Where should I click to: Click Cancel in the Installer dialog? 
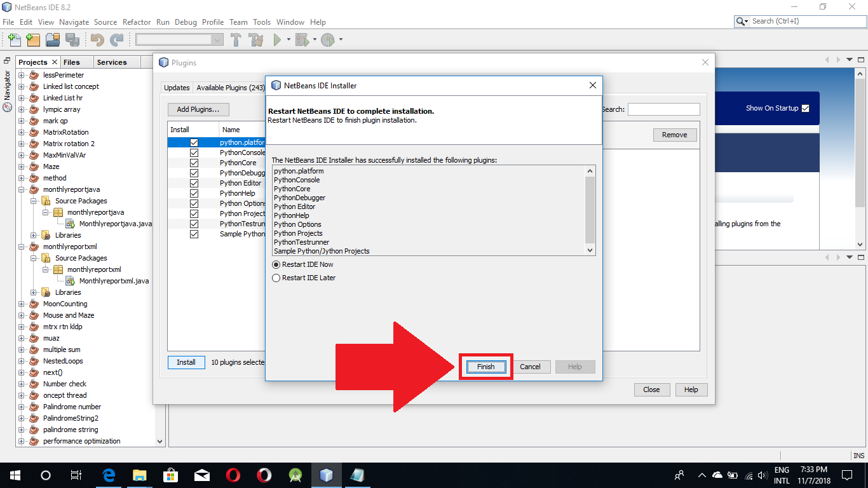[530, 367]
